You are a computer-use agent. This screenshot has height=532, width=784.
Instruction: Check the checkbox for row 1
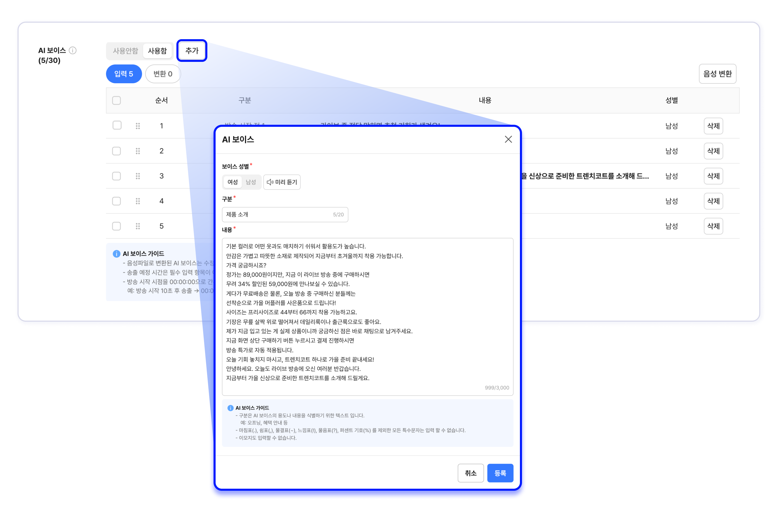[x=117, y=126]
